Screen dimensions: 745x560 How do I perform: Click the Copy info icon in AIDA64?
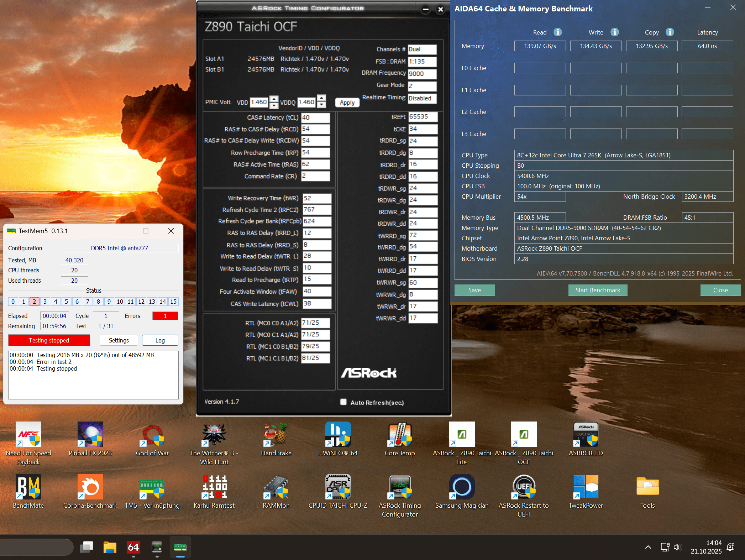click(x=670, y=32)
